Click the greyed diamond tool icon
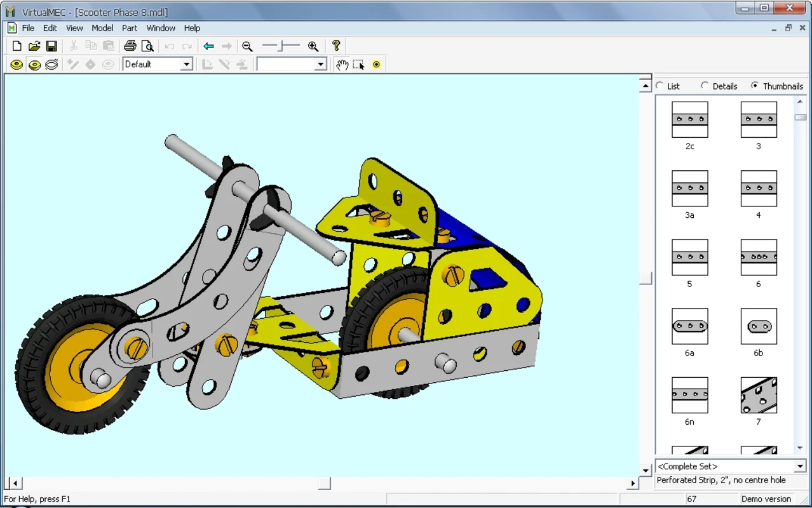 [x=91, y=64]
